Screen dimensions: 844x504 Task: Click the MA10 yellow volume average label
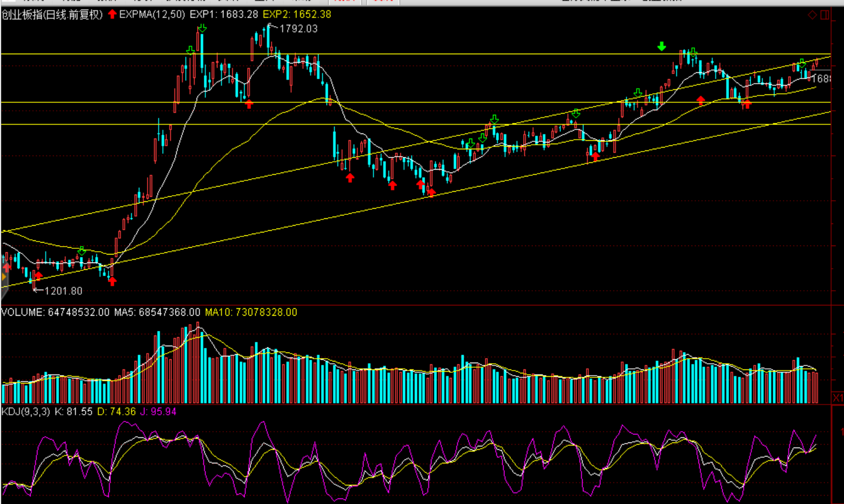click(251, 312)
